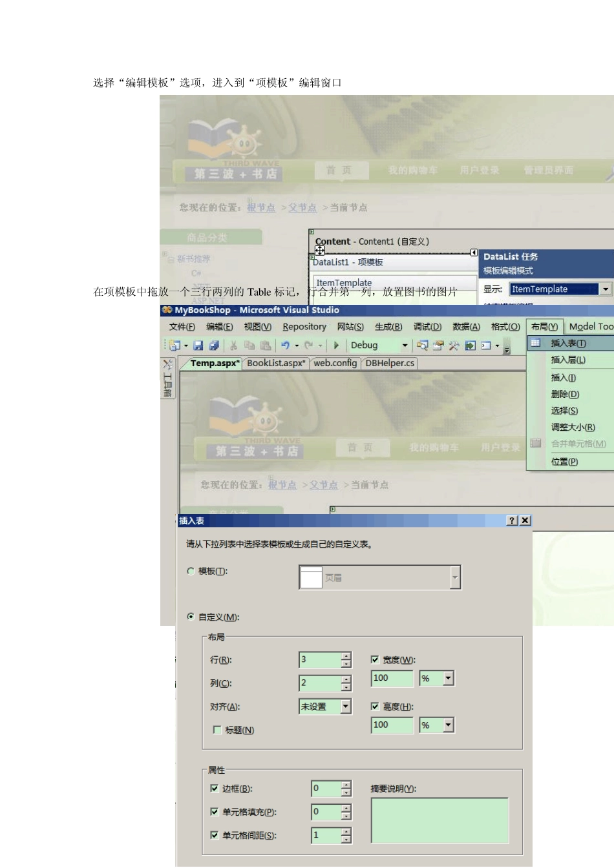Click the Insert Table dialog help button
The width and height of the screenshot is (614, 868).
(x=512, y=521)
